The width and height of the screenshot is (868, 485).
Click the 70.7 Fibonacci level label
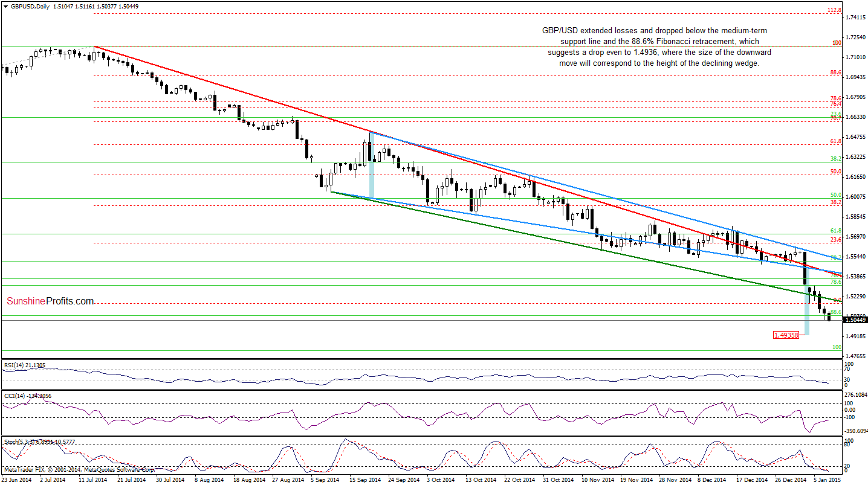coord(836,118)
